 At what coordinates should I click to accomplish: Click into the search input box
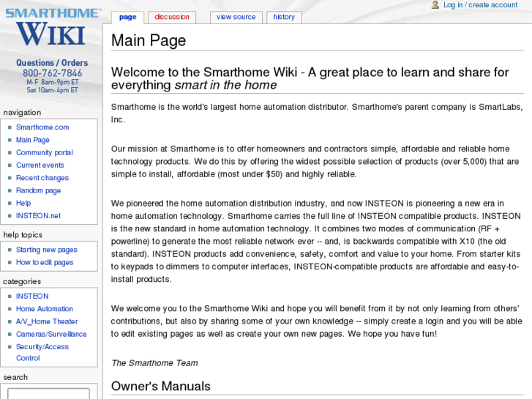[48, 394]
